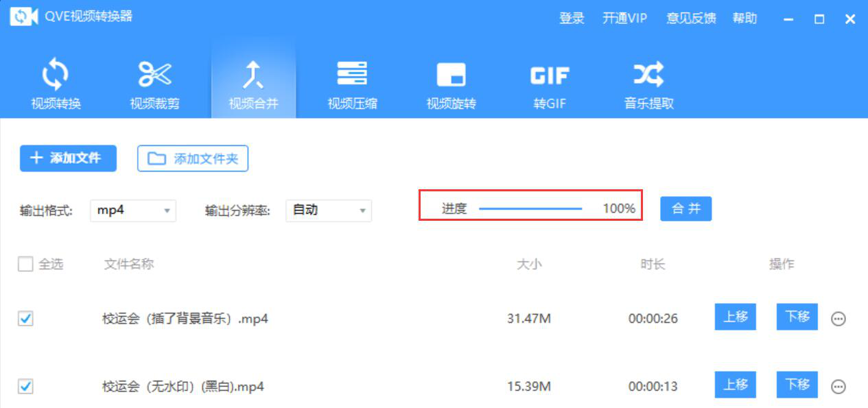Screen dimensions: 868x408
Task: Click the 进度 progress bar
Action: [530, 208]
